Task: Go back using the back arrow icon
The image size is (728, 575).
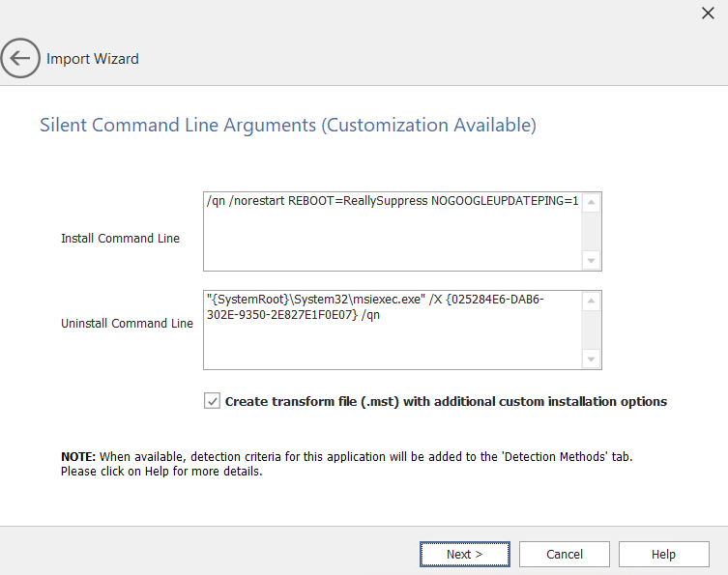Action: pyautogui.click(x=20, y=59)
